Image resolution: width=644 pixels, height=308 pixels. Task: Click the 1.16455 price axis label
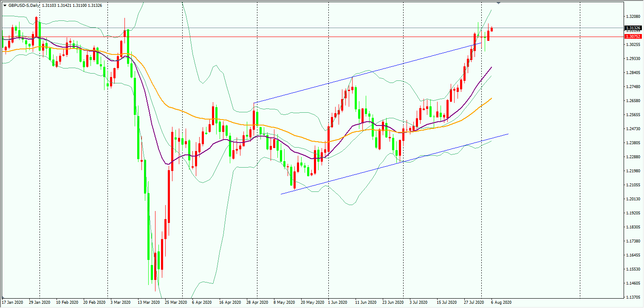click(x=633, y=255)
